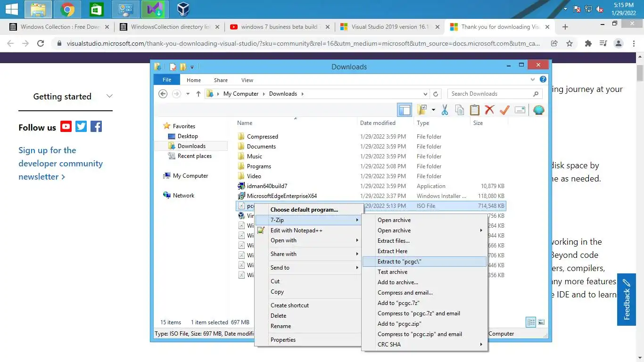The height and width of the screenshot is (362, 644).
Task: Select Edit with Notepad++
Action: pyautogui.click(x=308, y=230)
